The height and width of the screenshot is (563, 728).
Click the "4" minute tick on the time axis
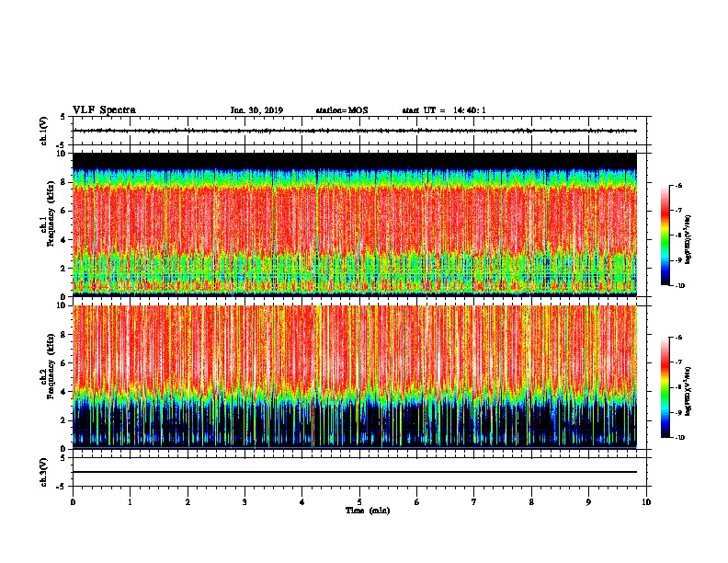click(302, 502)
